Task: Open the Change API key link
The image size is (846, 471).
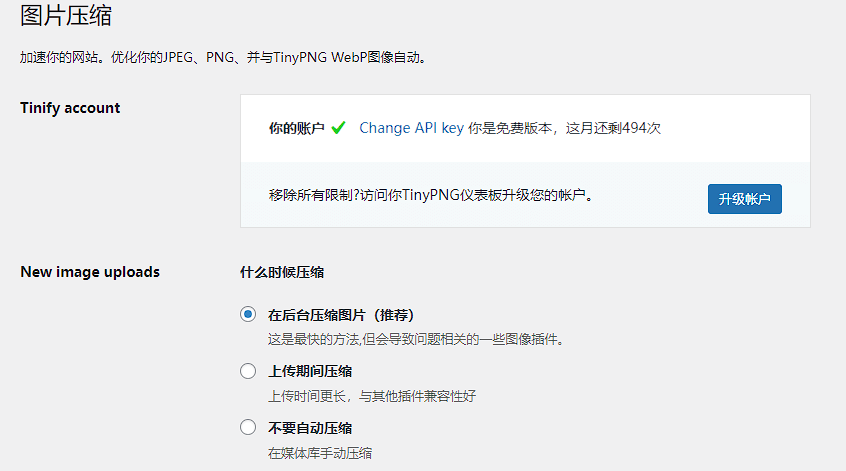Action: point(411,128)
